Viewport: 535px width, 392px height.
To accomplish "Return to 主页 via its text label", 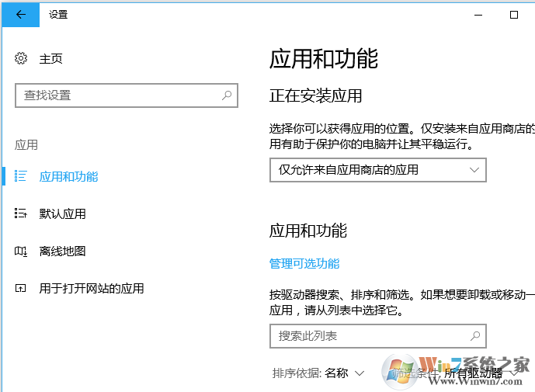I will point(50,59).
